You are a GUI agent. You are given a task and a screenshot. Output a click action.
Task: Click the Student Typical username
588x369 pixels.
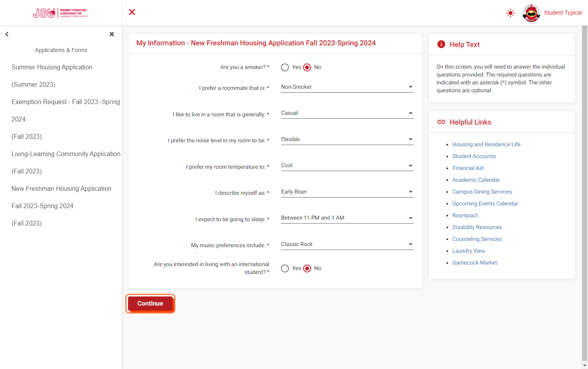(563, 13)
